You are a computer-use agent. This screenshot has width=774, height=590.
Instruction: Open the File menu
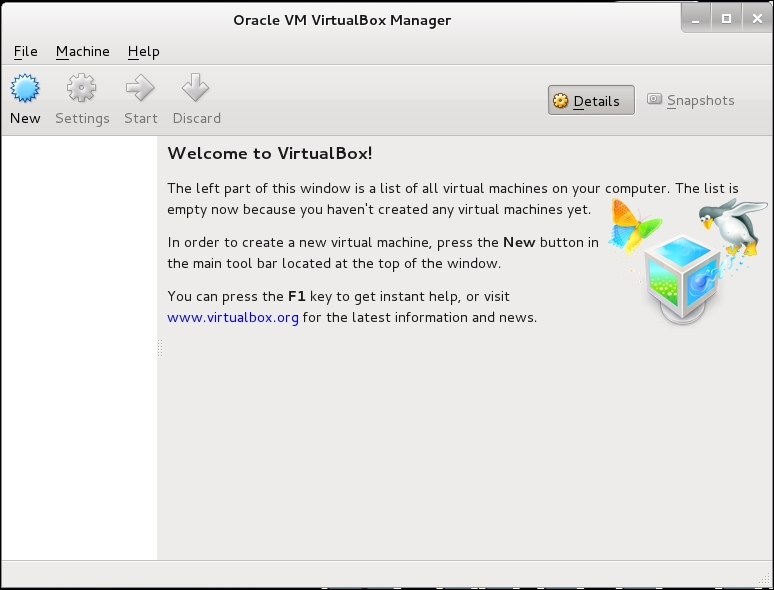[26, 51]
